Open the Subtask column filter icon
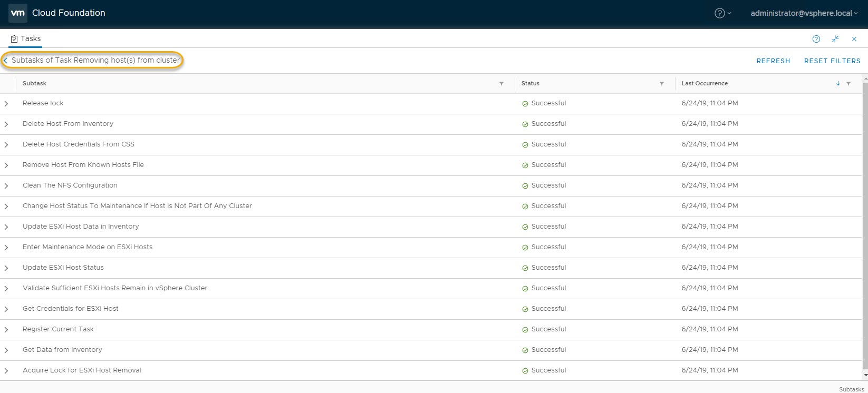This screenshot has height=393, width=868. tap(501, 84)
